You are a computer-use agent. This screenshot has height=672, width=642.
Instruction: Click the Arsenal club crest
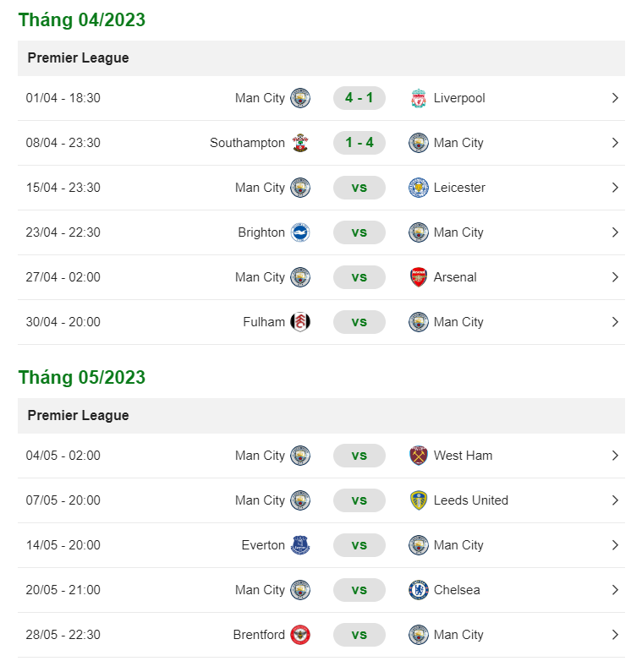click(x=418, y=277)
